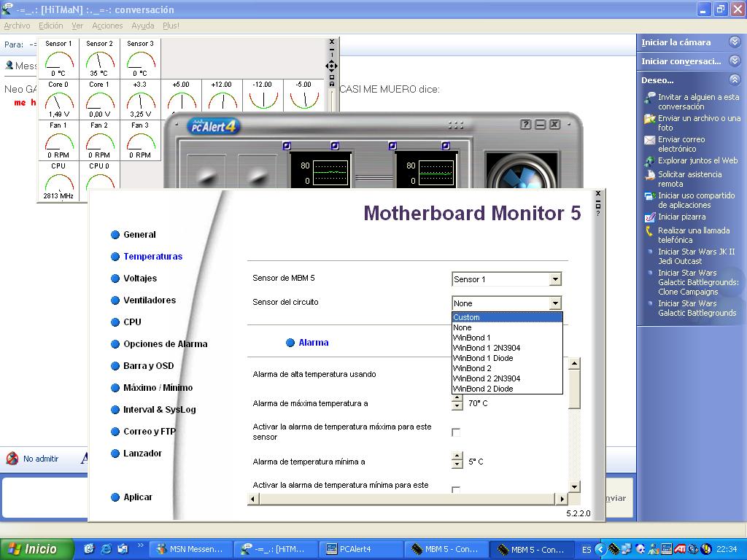
Task: Enable minimum temperature alarm checkbox
Action: tap(456, 489)
